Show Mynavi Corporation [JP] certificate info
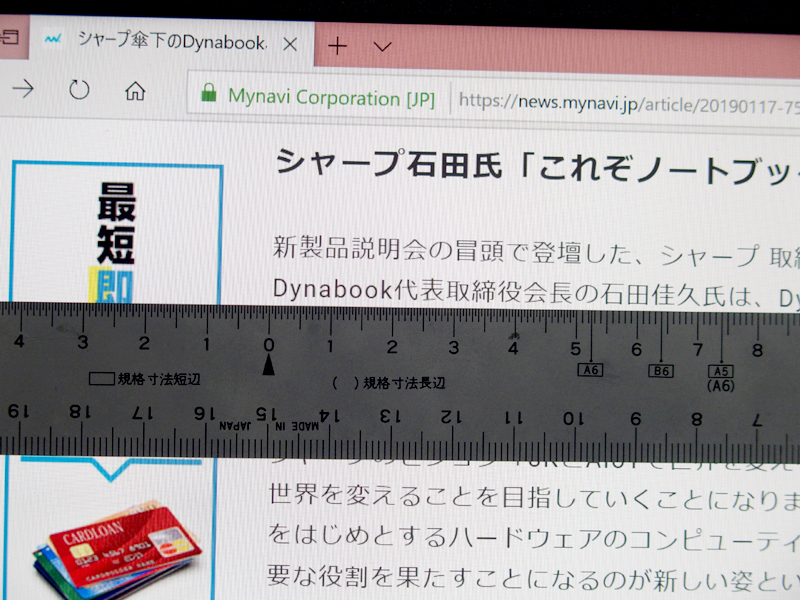Viewport: 800px width, 600px height. tap(331, 97)
